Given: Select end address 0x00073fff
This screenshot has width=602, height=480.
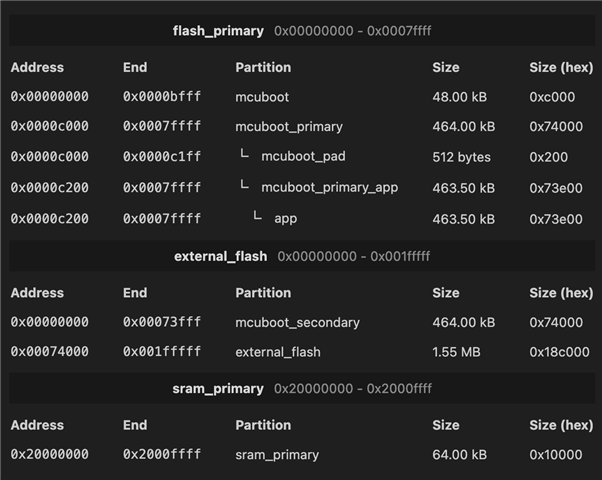Looking at the screenshot, I should coord(162,322).
